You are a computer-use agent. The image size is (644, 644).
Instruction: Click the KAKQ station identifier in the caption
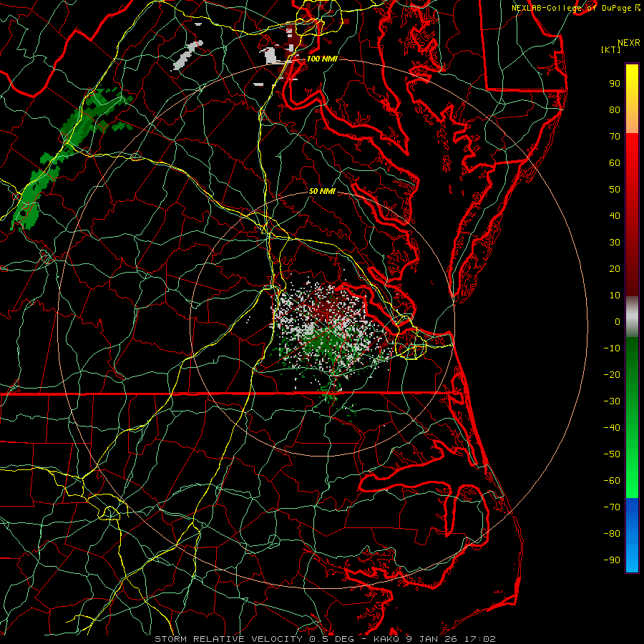[388, 639]
